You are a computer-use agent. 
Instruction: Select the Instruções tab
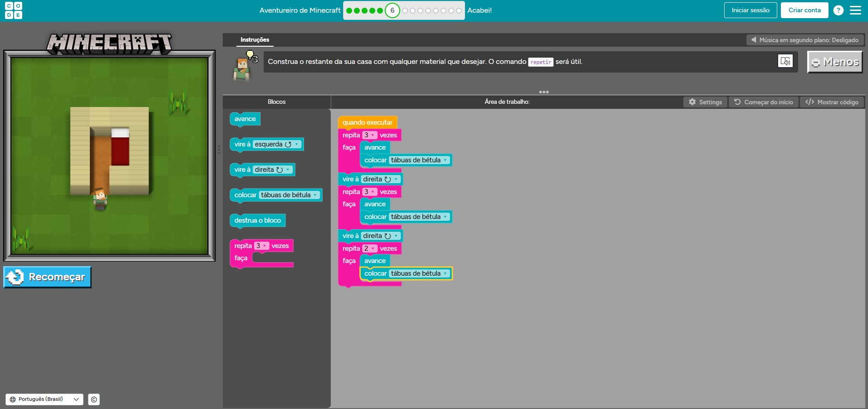(x=255, y=40)
